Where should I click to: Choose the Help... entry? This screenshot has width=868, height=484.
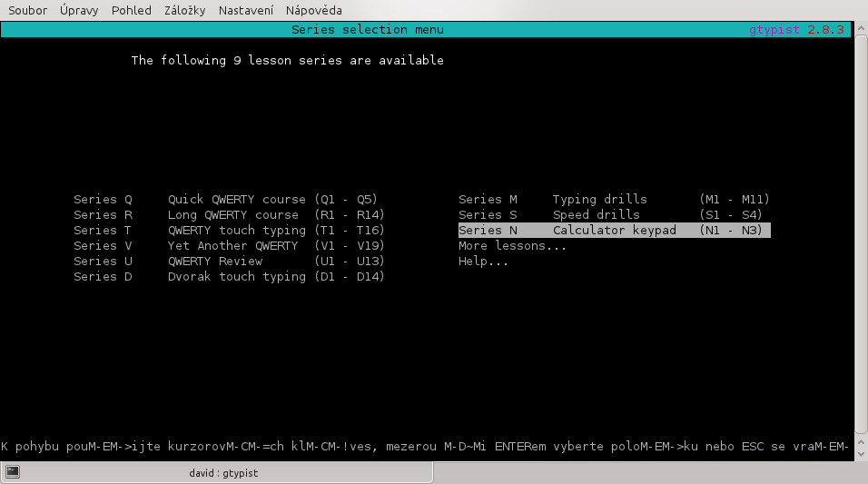[x=483, y=262]
